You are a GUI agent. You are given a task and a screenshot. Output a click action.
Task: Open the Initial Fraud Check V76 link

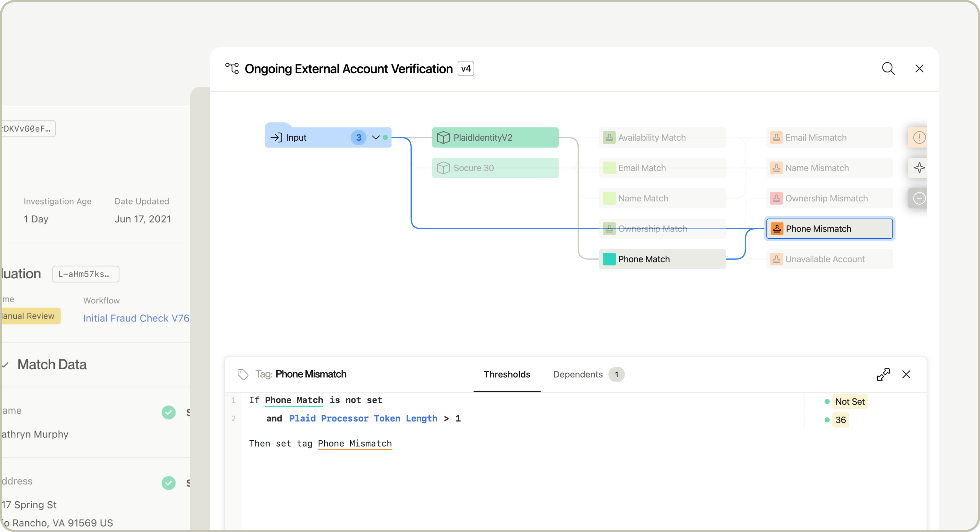[136, 318]
